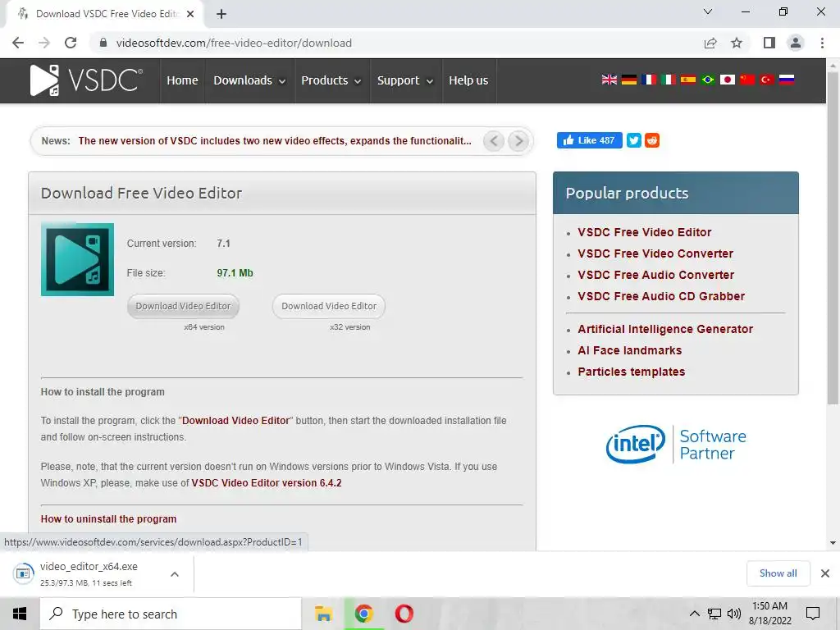Open Chrome three-dot menu

822,43
